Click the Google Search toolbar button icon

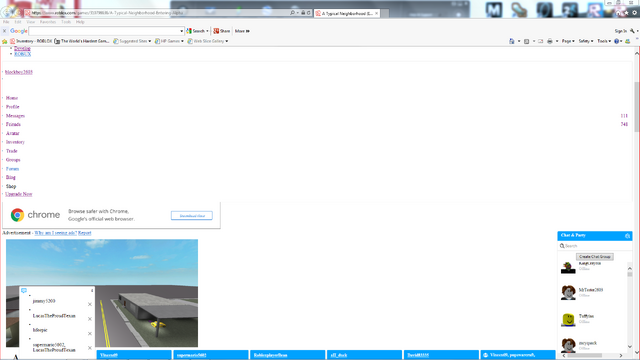pos(189,31)
